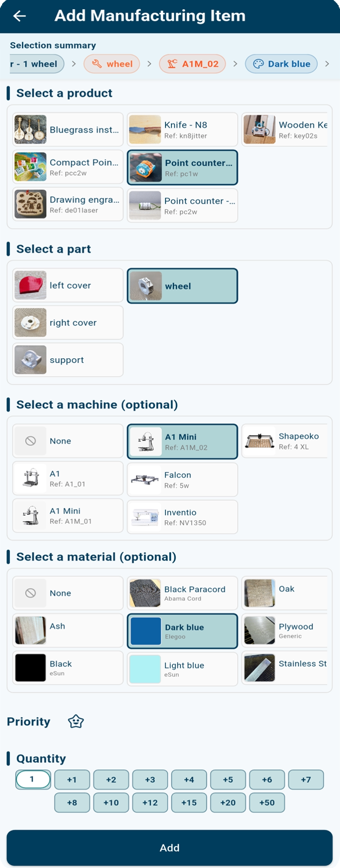
Task: Select the Knife - N8 product
Action: 182,129
